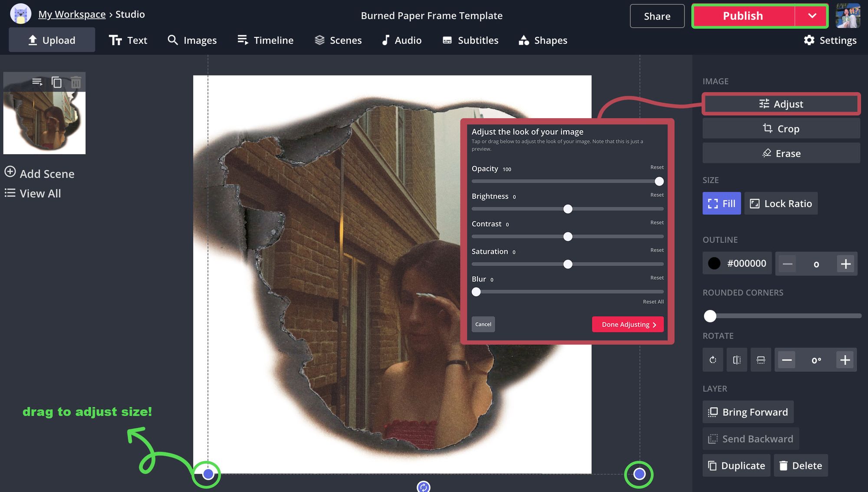Screen dimensions: 868x492
Task: Click the delete scene trash icon
Action: pyautogui.click(x=76, y=82)
